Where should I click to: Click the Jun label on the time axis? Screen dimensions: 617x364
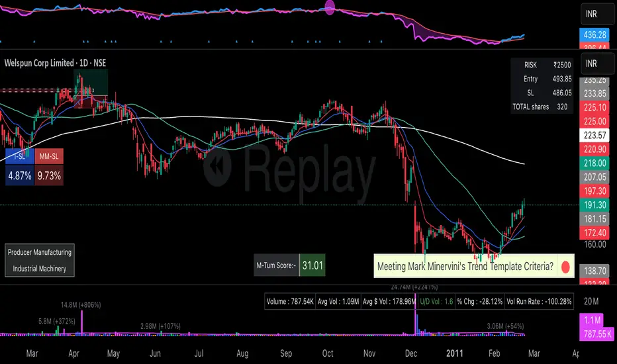point(155,353)
